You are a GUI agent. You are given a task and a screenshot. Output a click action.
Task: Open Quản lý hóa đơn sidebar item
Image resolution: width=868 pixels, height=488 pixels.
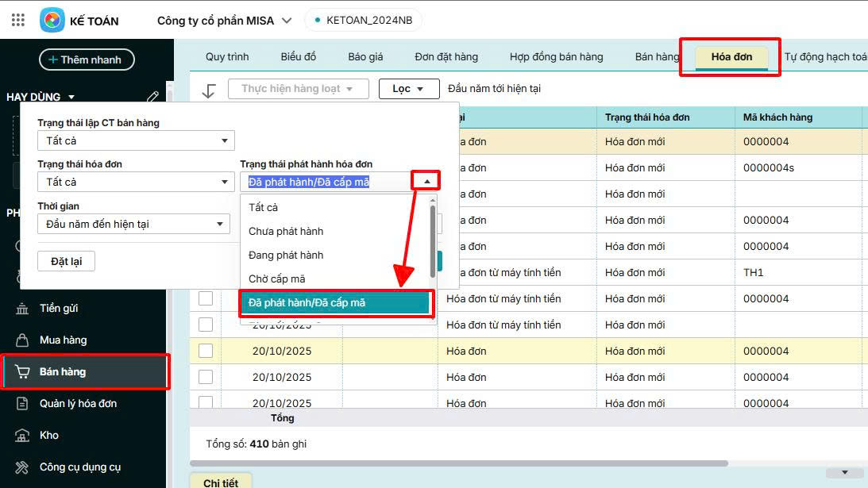(78, 404)
